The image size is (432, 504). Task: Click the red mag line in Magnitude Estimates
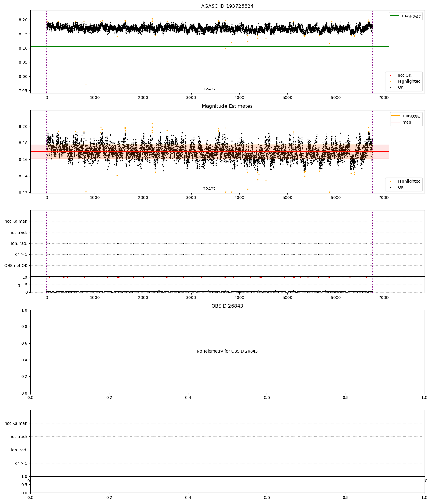tap(210, 151)
